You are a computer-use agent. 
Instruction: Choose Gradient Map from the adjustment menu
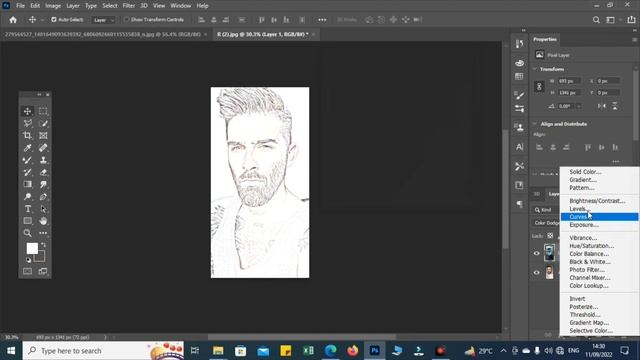point(599,322)
